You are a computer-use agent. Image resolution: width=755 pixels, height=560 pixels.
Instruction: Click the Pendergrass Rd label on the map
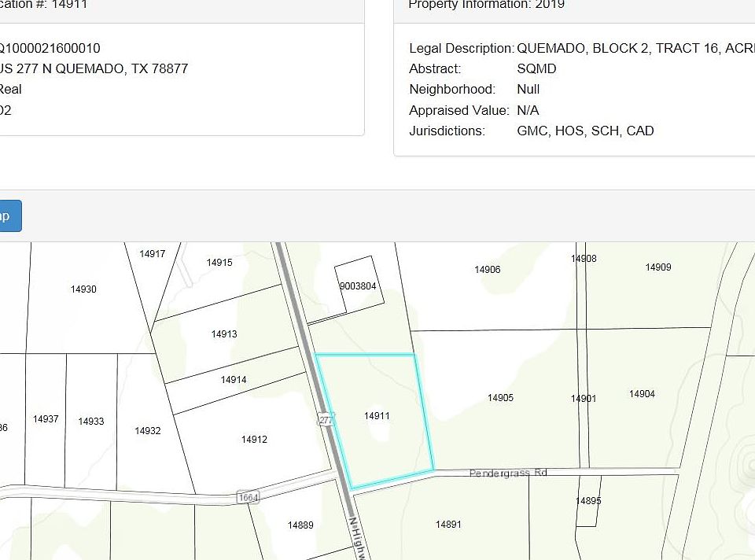508,473
